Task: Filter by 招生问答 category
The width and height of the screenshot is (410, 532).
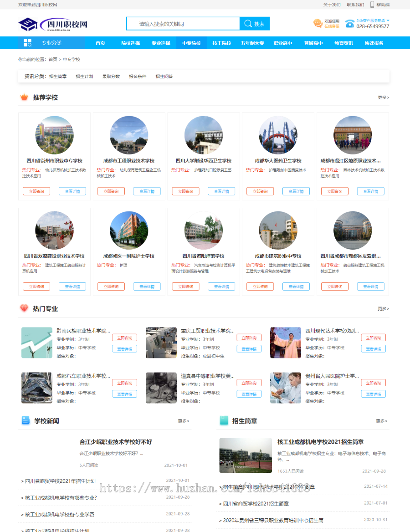Action: [x=164, y=77]
